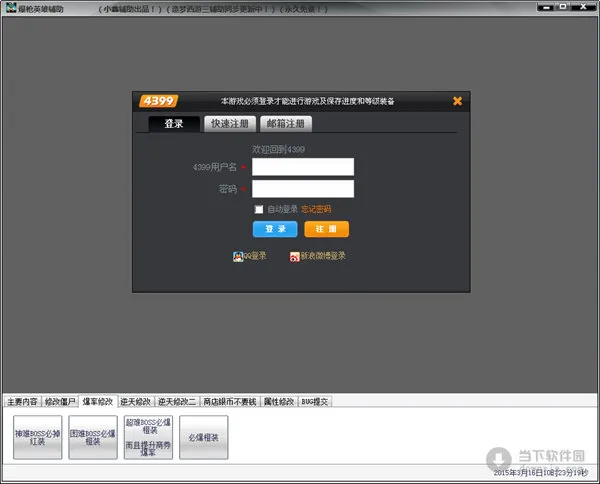Open the 主要内容 tab

(x=22, y=401)
